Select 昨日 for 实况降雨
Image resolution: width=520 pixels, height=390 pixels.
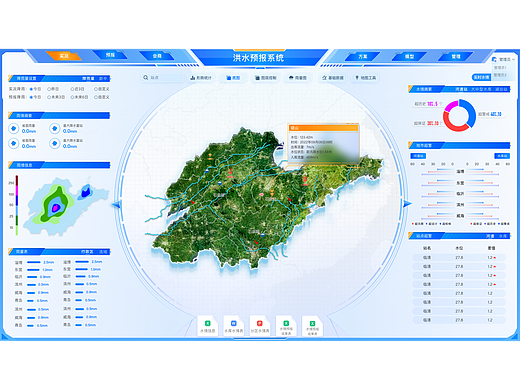pos(53,89)
